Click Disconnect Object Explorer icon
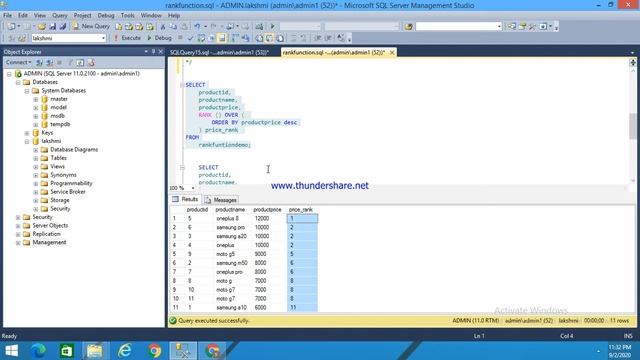 pyautogui.click(x=49, y=62)
